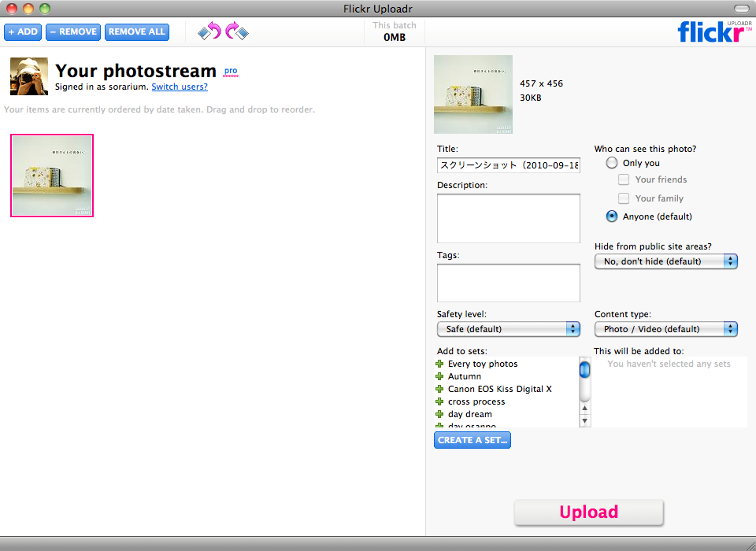Image resolution: width=756 pixels, height=551 pixels.
Task: Click the 30KB file size text
Action: (x=530, y=98)
